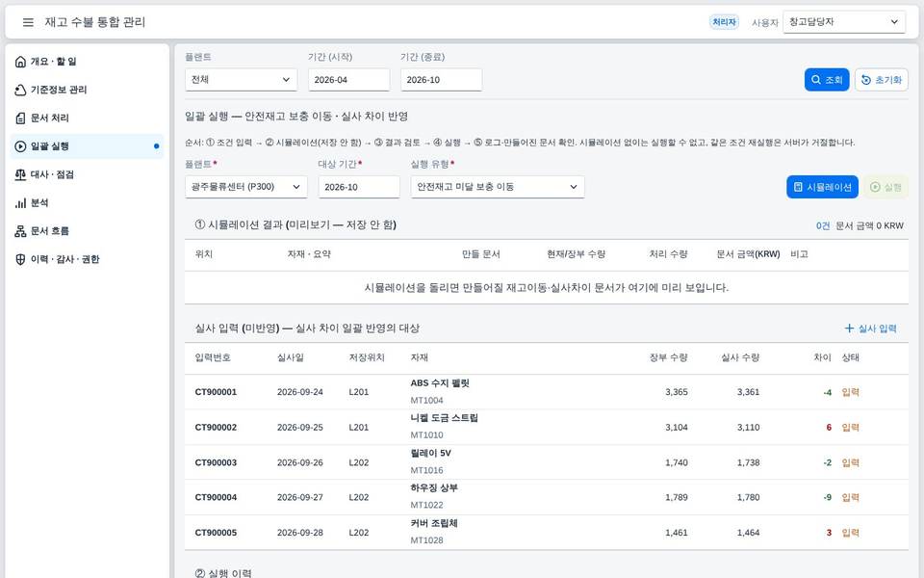Click the 장부 수량 value 3,365
The height and width of the screenshot is (578, 924).
tap(677, 392)
